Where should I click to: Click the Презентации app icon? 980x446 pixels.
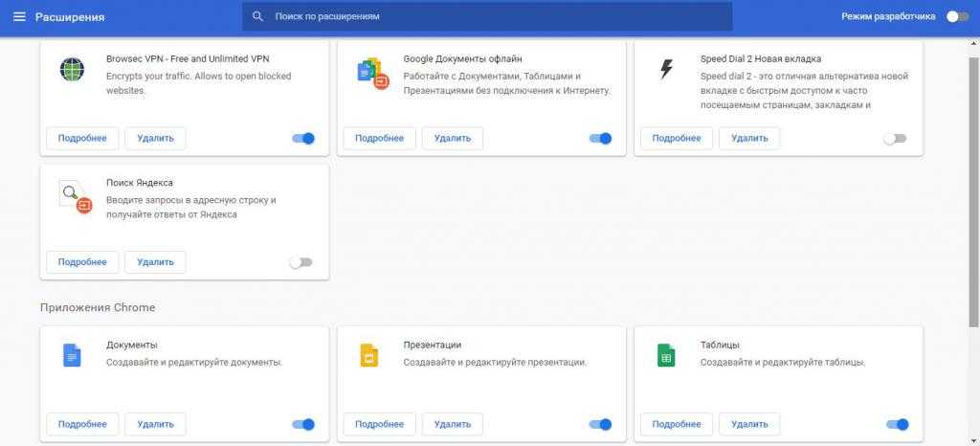(x=369, y=355)
